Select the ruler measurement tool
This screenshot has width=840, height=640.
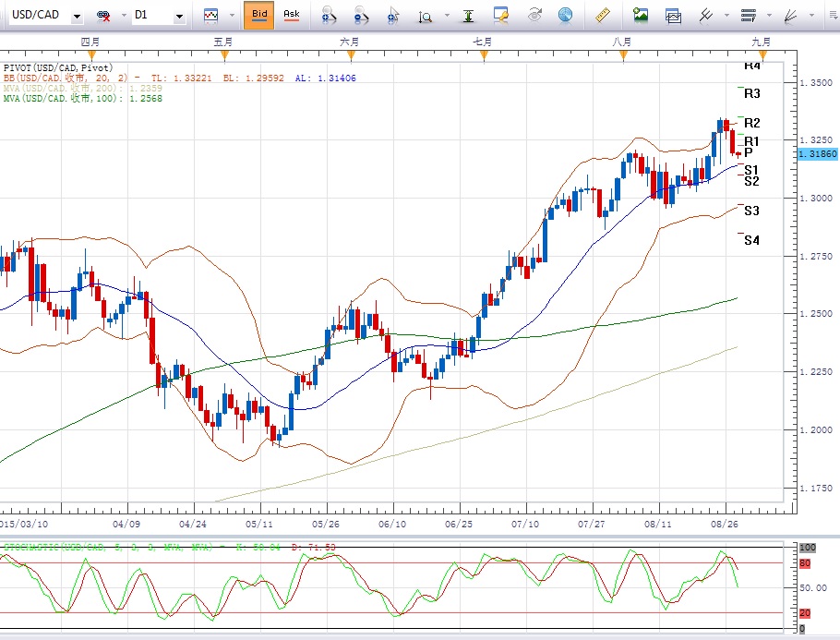click(x=603, y=16)
